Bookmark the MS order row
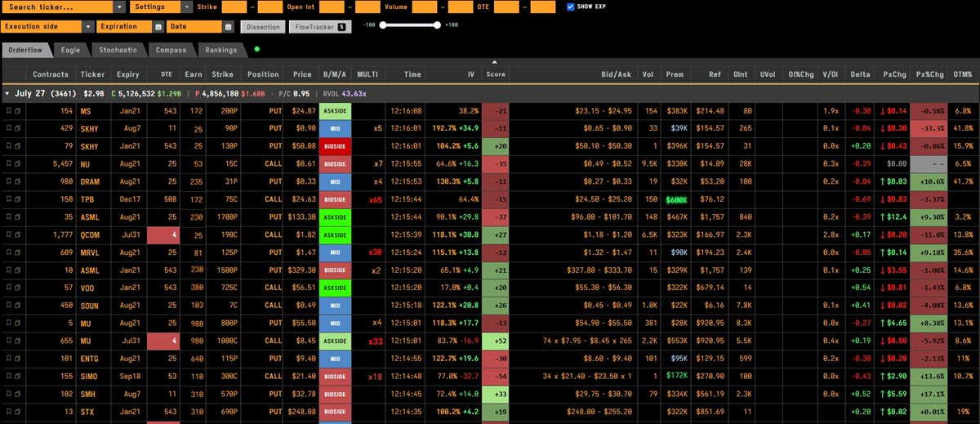The height and width of the screenshot is (424, 980). tap(8, 110)
